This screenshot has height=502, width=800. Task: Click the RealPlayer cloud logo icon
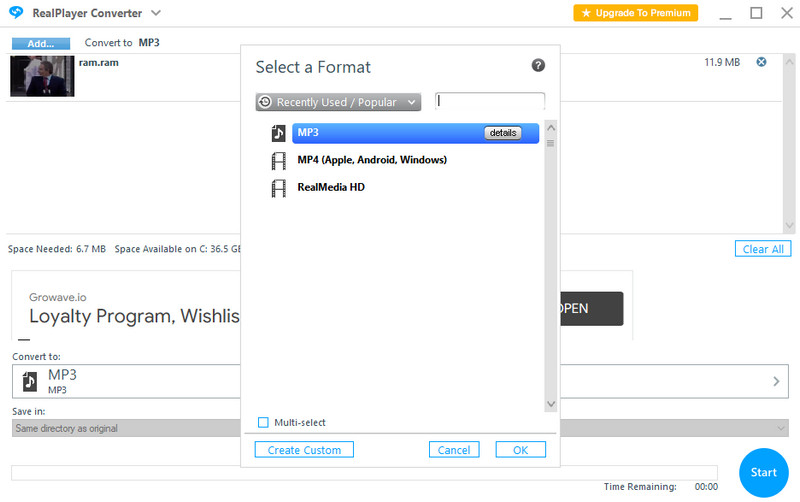[16, 13]
